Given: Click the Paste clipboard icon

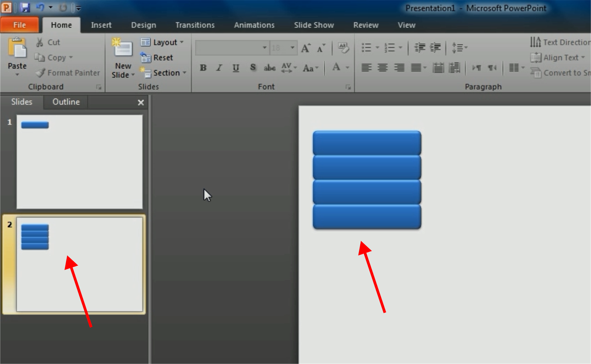Looking at the screenshot, I should point(17,48).
